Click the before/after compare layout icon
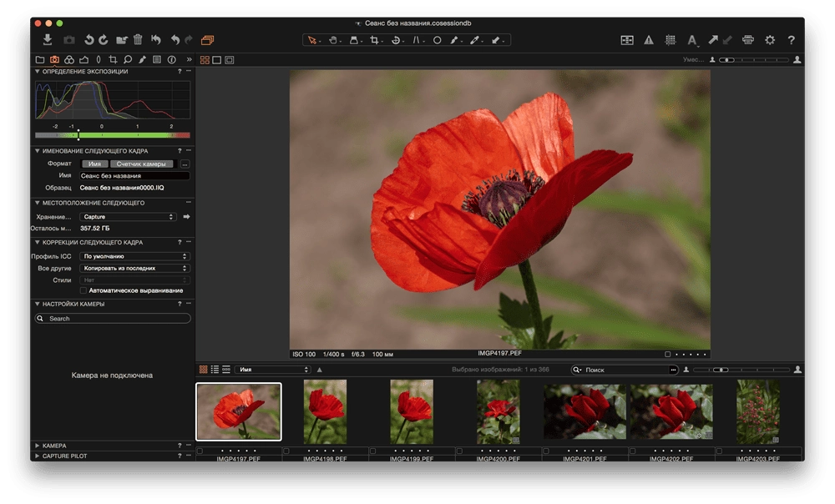The width and height of the screenshot is (835, 504). coord(627,40)
